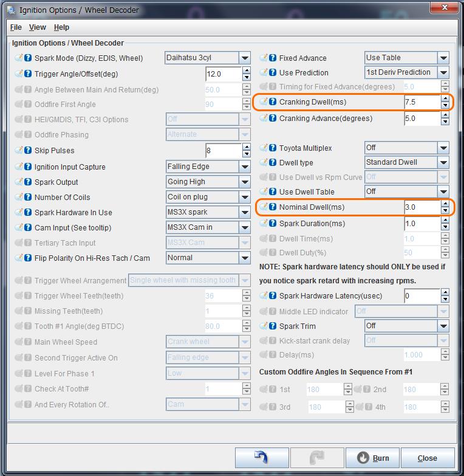
Task: Decrease Skip Pulses with the down arrow
Action: point(247,154)
